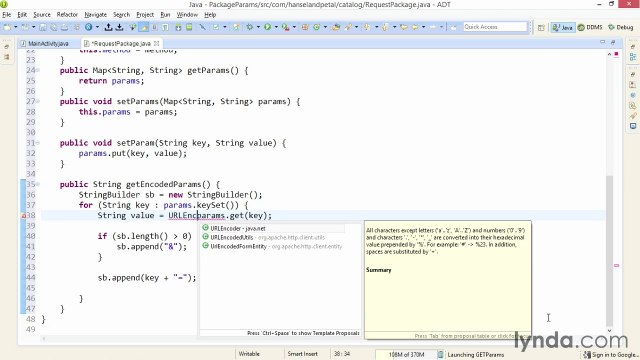Click the garbage collector trash icon

[440, 354]
